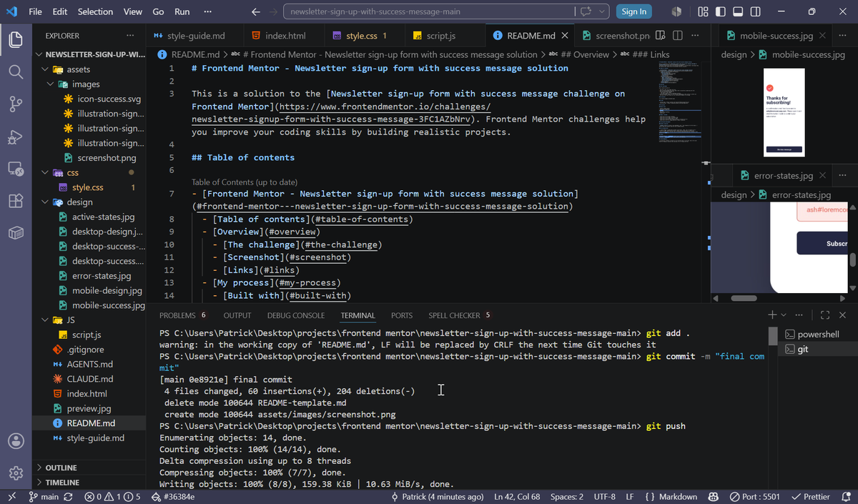The height and width of the screenshot is (504, 858).
Task: Change the Markdown language mode
Action: (677, 497)
